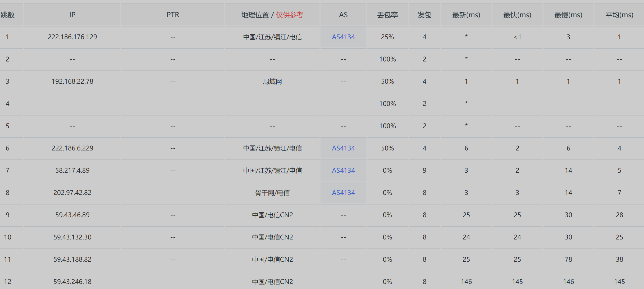Click the 发包 column header
Screen dimensions: 644x289
click(x=424, y=15)
